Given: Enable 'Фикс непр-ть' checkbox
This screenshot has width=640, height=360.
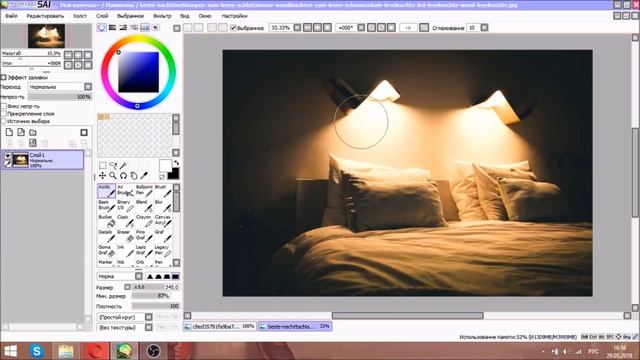Looking at the screenshot, I should pos(4,106).
